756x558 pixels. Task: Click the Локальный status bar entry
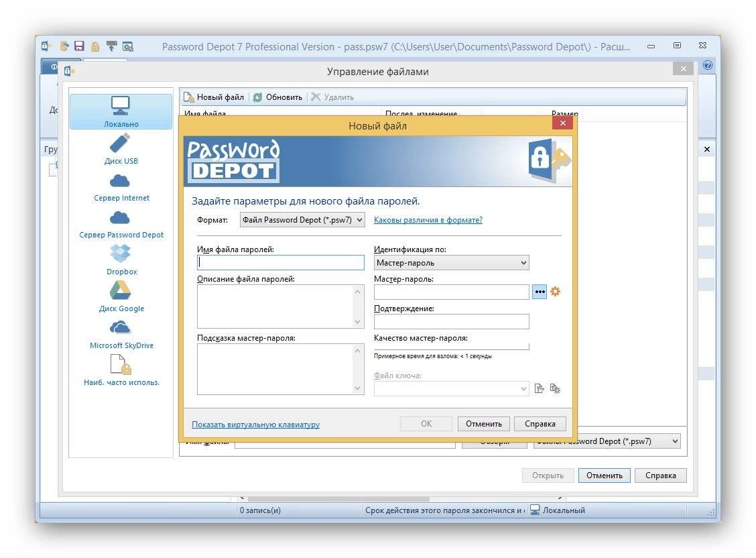click(558, 510)
